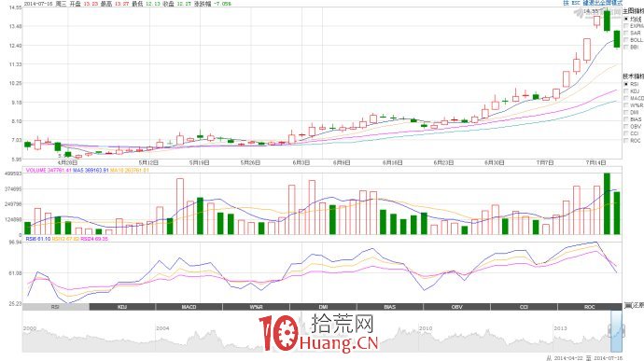Select the RSI radio in technical indicators
644x361 pixels.
626,84
